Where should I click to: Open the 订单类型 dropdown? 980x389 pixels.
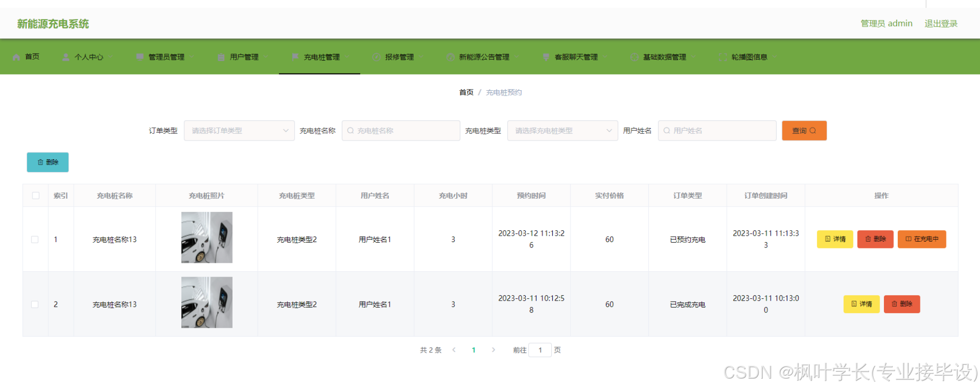tap(239, 131)
